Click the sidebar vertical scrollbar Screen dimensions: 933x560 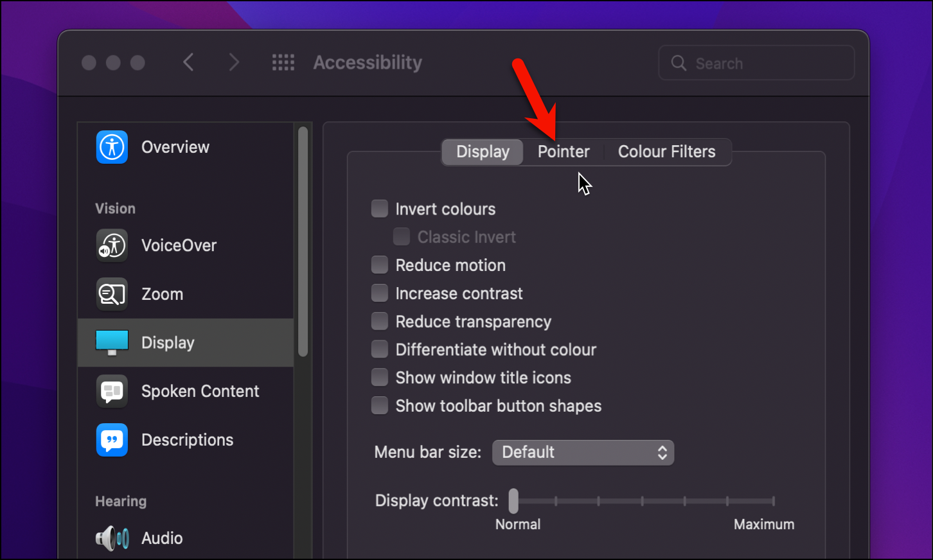click(303, 241)
